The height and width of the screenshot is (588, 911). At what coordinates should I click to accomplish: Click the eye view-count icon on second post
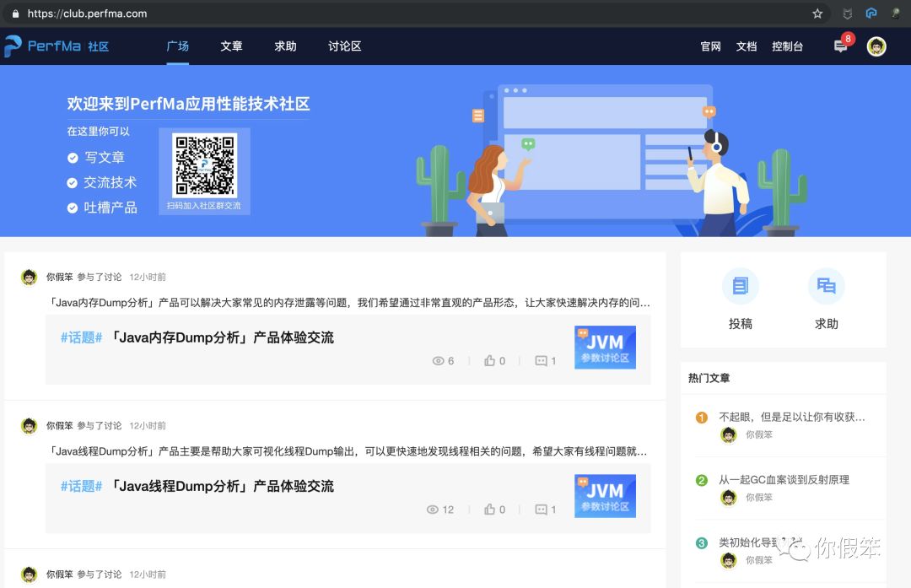(x=433, y=510)
